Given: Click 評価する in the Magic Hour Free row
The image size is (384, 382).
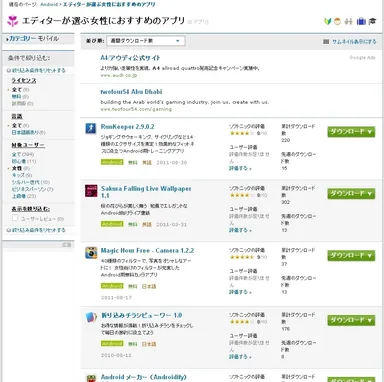Looking at the screenshot, I should pos(240,292).
